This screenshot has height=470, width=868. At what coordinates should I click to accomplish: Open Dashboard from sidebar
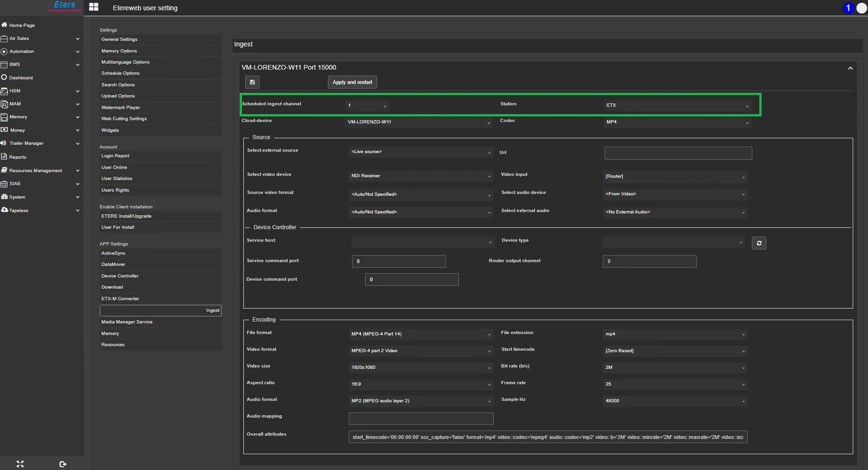21,78
